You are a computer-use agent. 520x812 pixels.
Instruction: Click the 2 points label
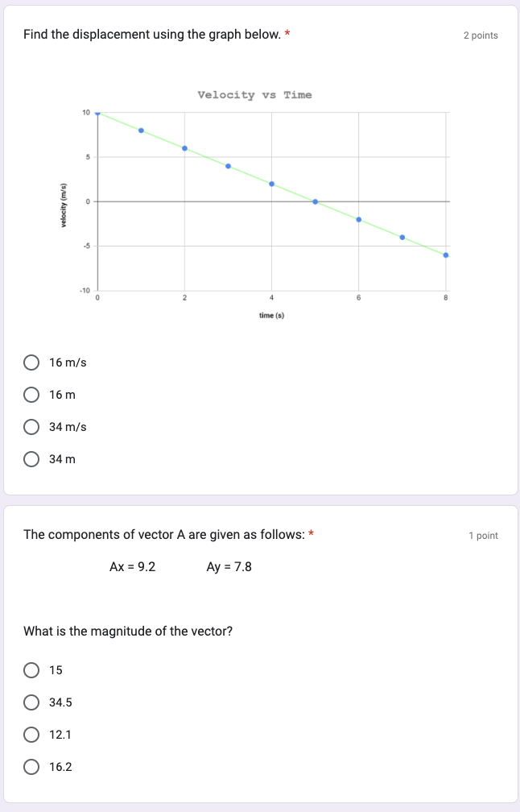point(481,35)
